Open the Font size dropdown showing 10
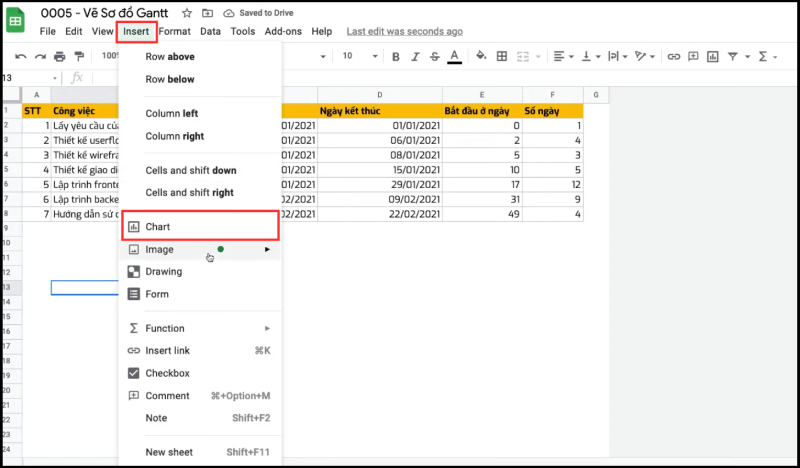The image size is (800, 468). (360, 56)
